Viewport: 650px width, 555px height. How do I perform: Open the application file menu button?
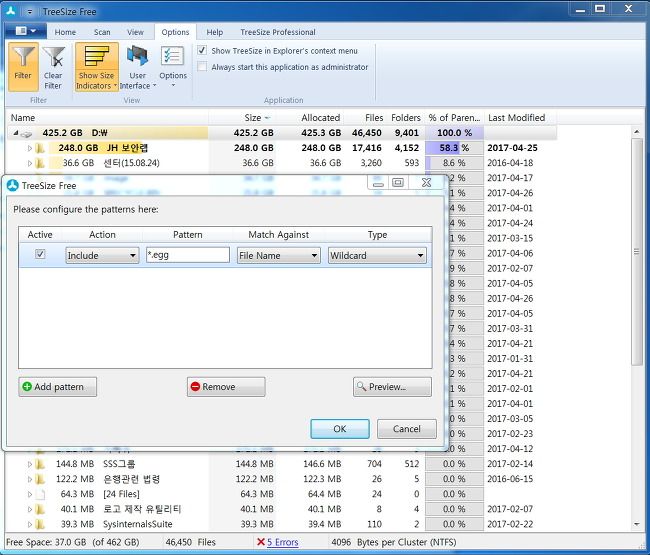click(25, 31)
